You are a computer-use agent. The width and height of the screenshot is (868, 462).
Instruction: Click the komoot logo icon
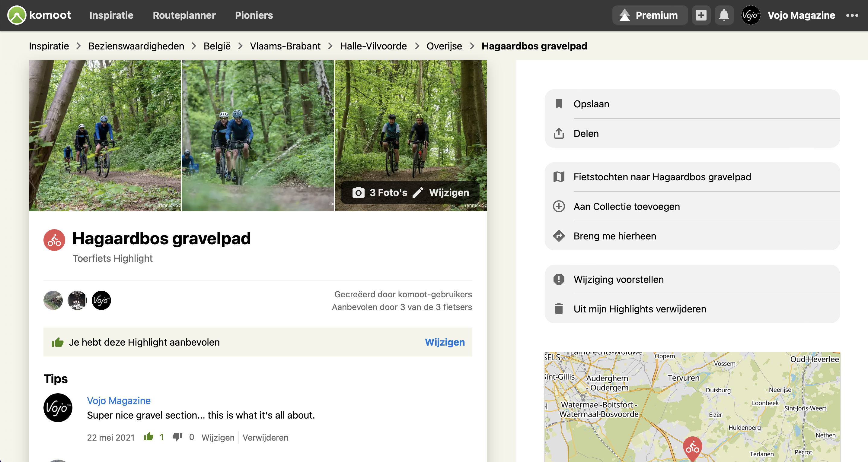pyautogui.click(x=17, y=15)
